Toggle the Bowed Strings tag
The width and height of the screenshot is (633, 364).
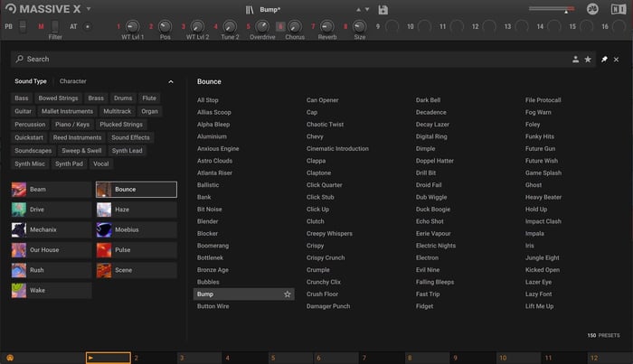pos(58,98)
